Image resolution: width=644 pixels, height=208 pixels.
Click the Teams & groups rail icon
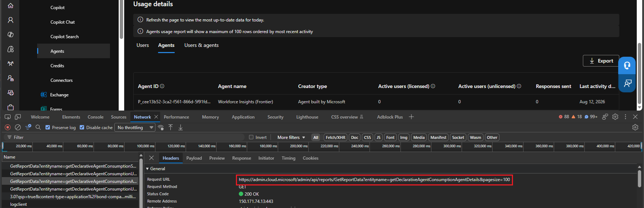pyautogui.click(x=11, y=64)
